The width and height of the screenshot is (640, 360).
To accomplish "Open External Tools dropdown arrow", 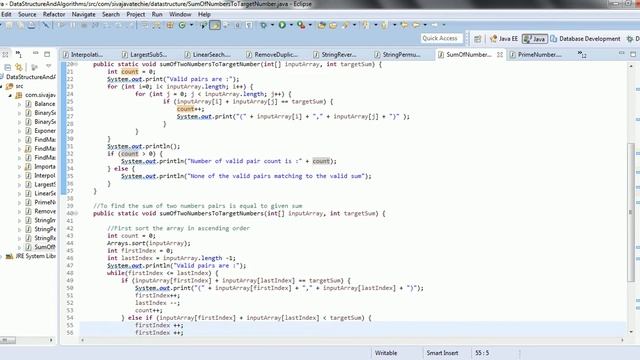I will click(x=310, y=25).
